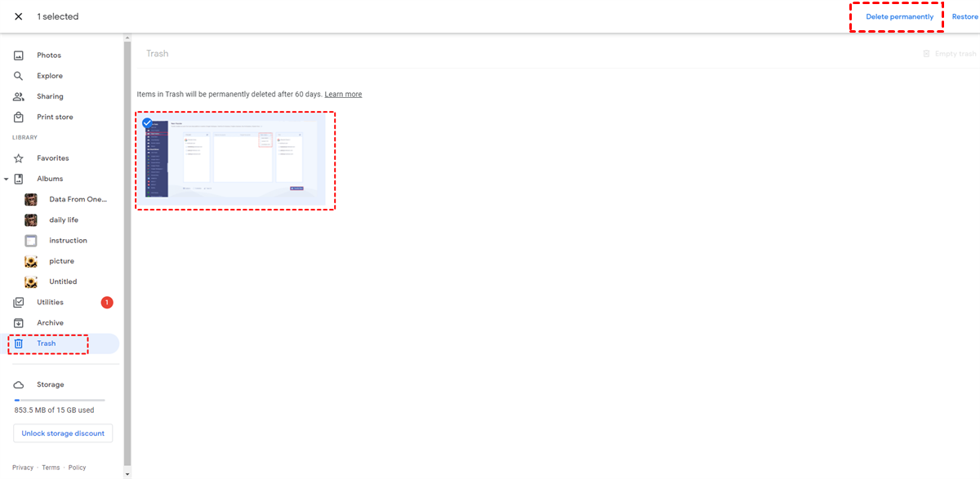Click the Empty trash button
The image size is (980, 479).
pyautogui.click(x=949, y=54)
